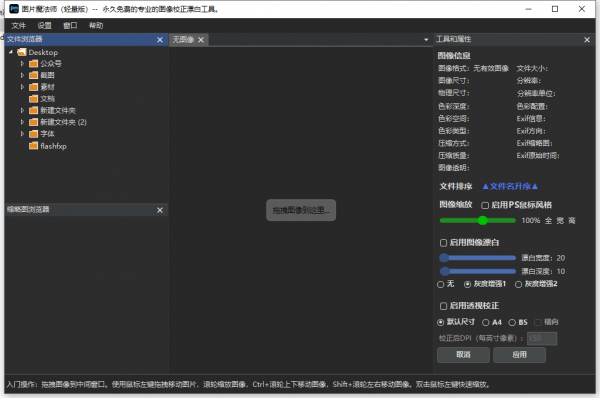Image resolution: width=600 pixels, height=398 pixels.
Task: Click the 100% zoom value
Action: tap(531, 220)
